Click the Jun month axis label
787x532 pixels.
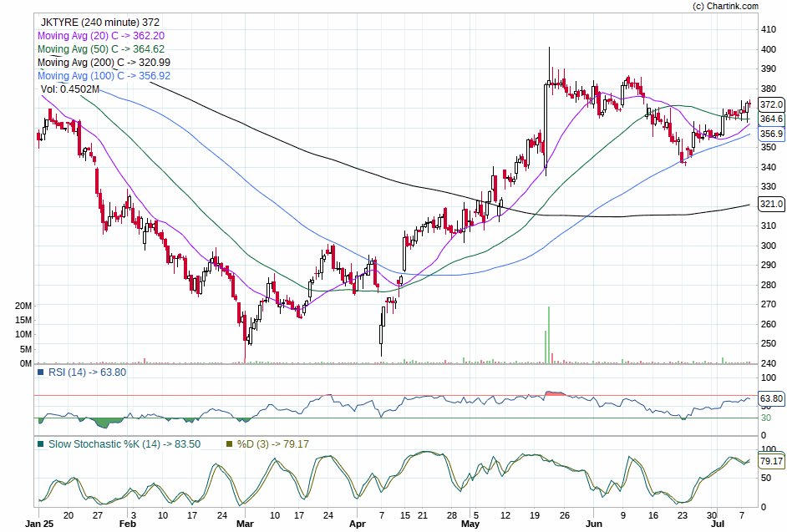[x=593, y=524]
